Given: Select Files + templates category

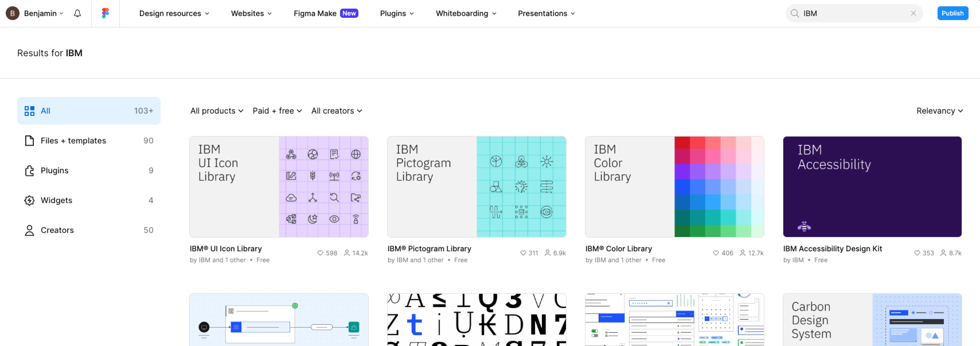Looking at the screenshot, I should point(89,141).
